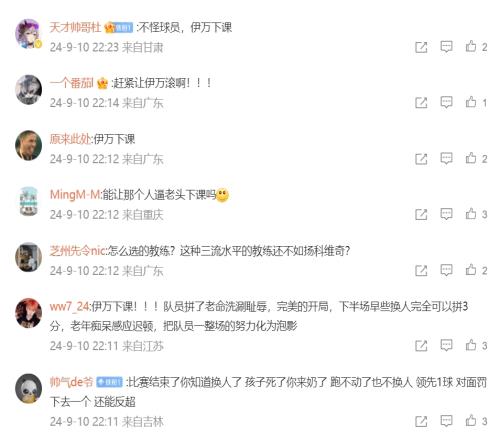Click the username MingM-M
Screen dimensions: 500x440
tap(75, 194)
